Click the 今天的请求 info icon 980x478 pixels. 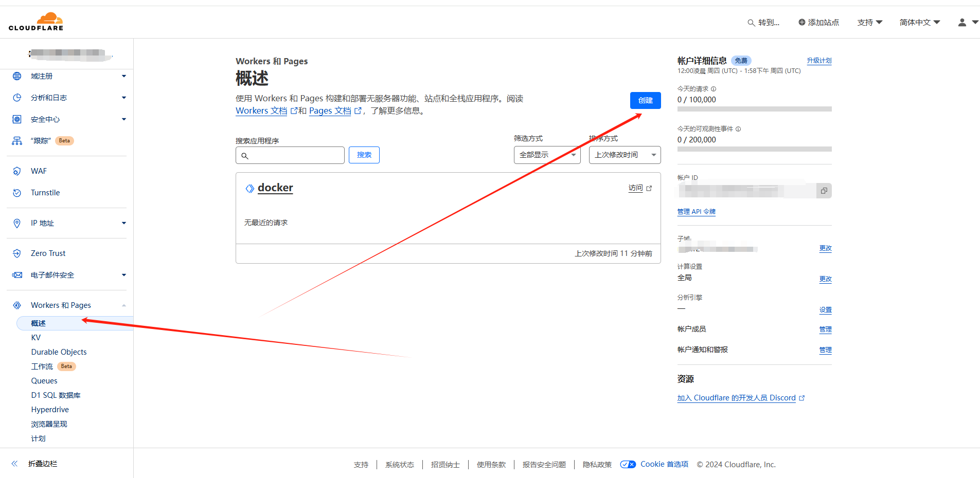click(714, 89)
